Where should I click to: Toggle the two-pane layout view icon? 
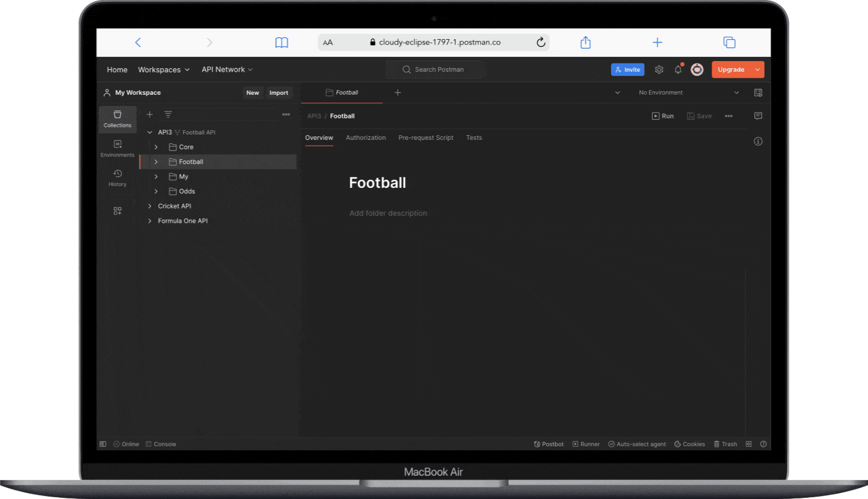[x=748, y=444]
